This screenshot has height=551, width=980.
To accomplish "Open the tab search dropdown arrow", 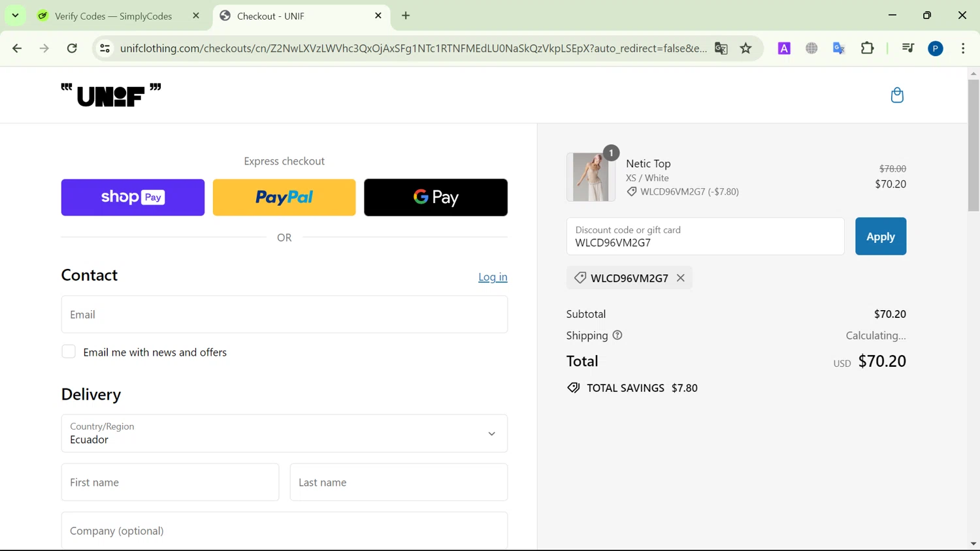I will [15, 16].
